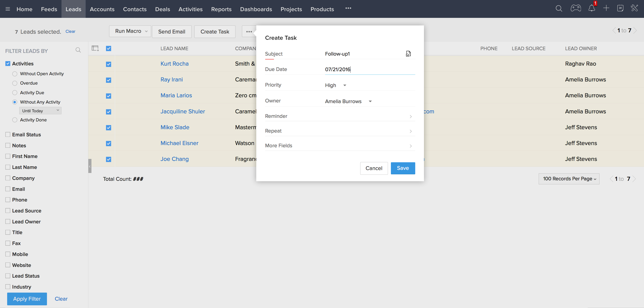Search filters using the filter magnifier icon
Image resolution: width=644 pixels, height=308 pixels.
click(78, 50)
